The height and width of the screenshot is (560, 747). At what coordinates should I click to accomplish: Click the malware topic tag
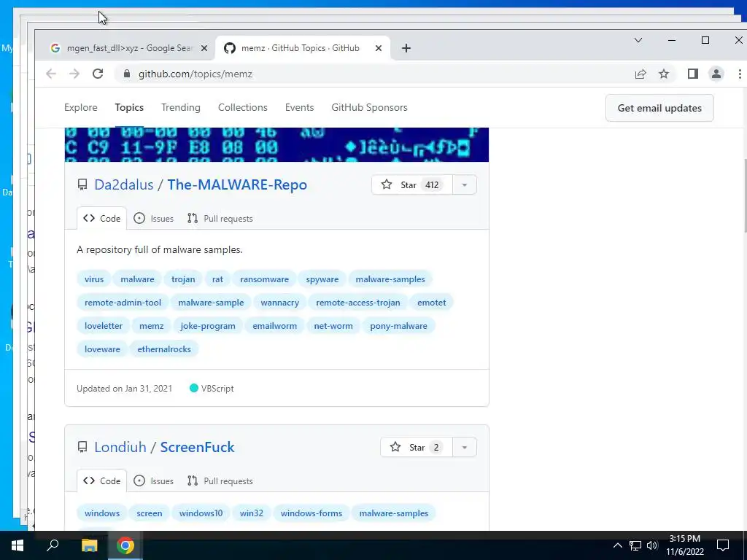(x=137, y=279)
